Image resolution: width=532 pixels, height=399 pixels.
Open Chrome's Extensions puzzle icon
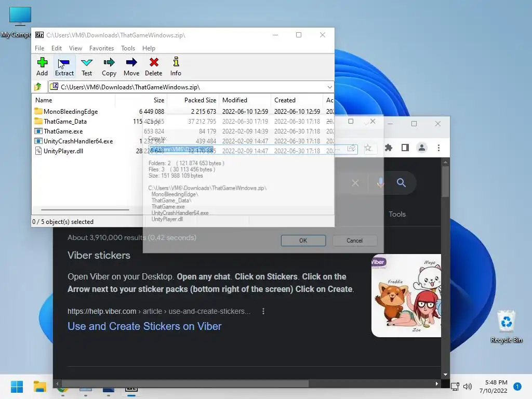tap(389, 148)
